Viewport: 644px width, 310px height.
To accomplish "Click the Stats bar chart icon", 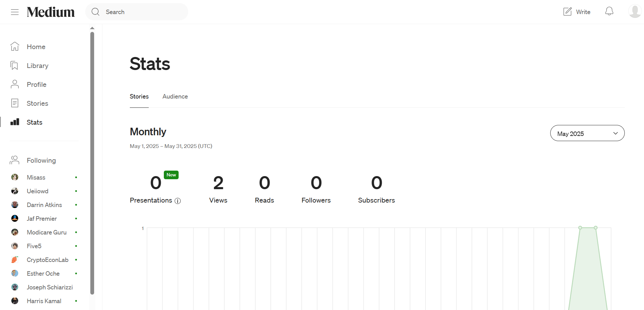I will click(15, 122).
